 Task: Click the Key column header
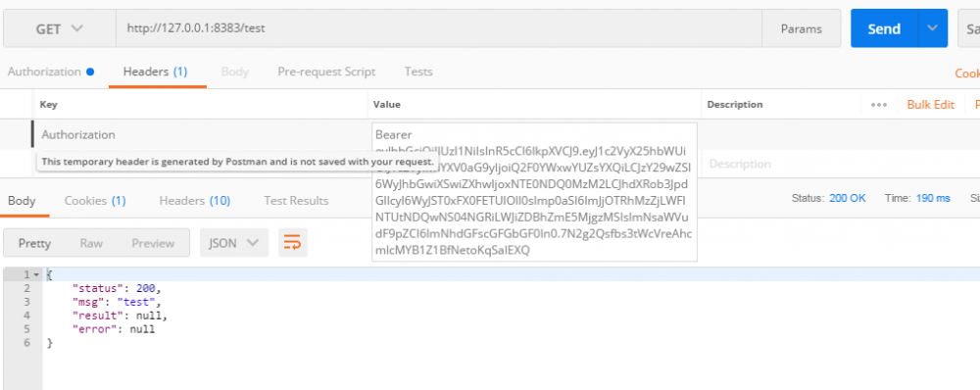click(49, 105)
